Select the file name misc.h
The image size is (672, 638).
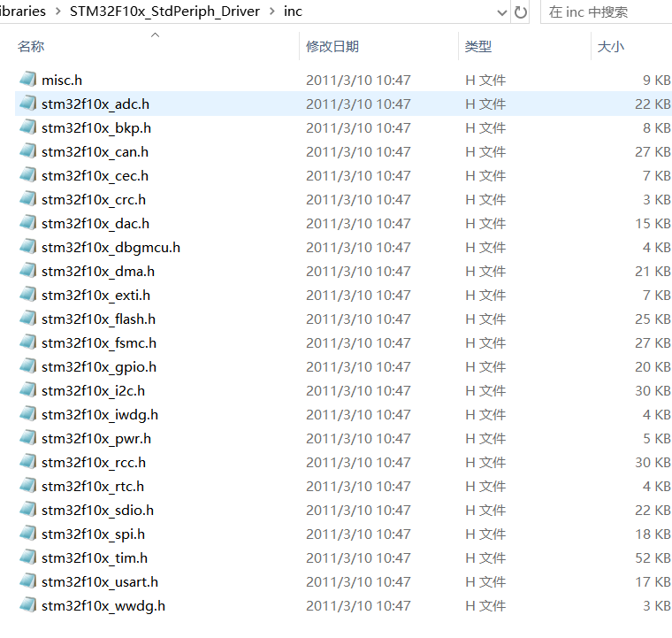pos(62,81)
